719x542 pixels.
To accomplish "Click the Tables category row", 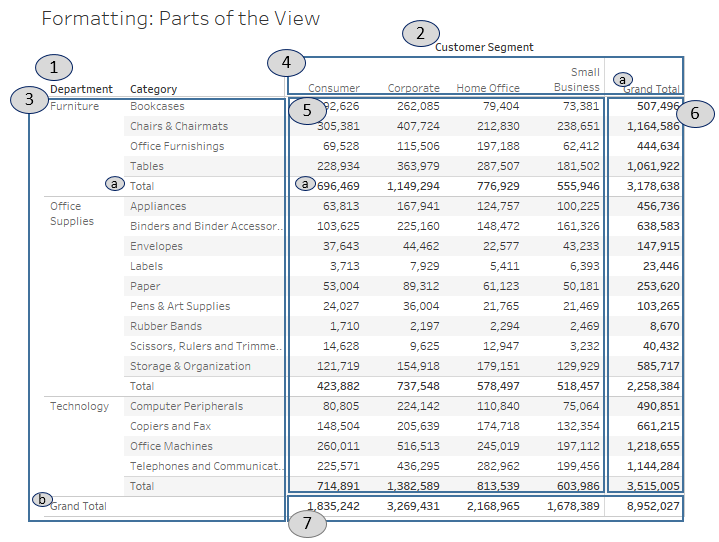I will tap(147, 166).
